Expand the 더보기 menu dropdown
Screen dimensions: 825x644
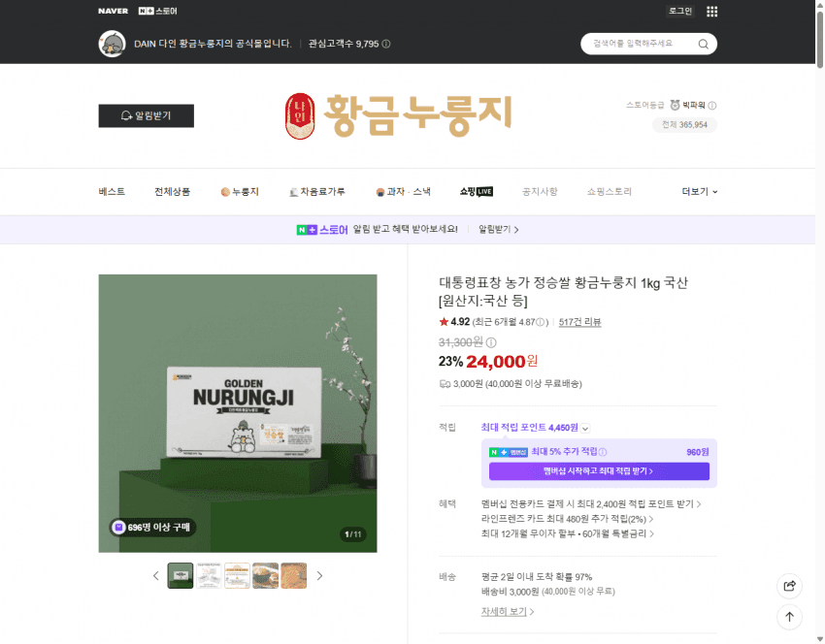699,192
